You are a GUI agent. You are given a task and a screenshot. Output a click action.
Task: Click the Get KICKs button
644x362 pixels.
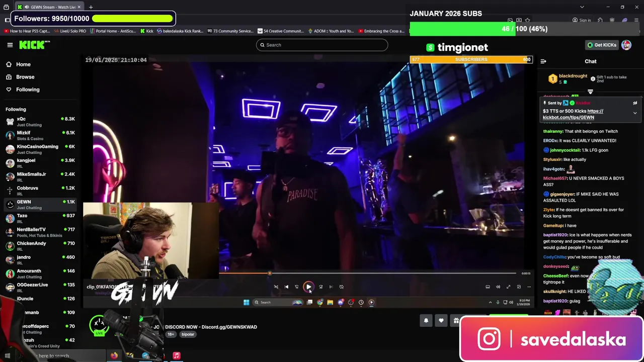pos(602,45)
